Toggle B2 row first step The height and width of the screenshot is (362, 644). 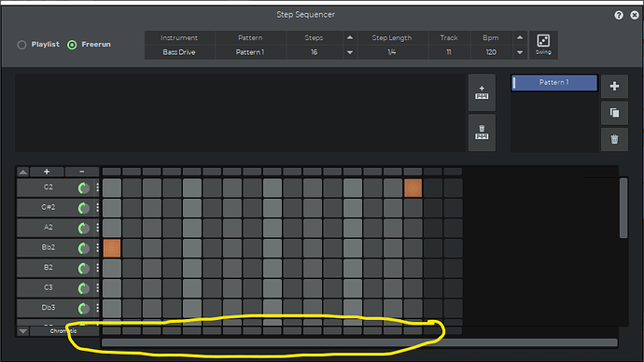point(112,269)
